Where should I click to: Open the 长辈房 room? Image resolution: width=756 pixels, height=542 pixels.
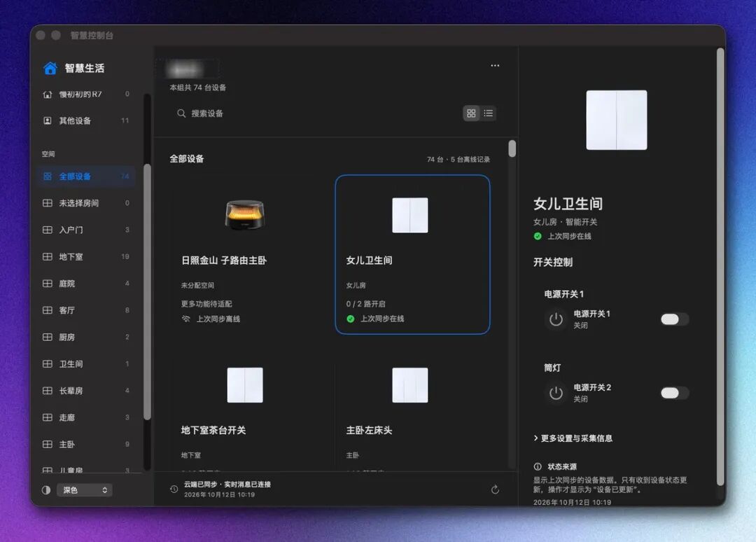click(x=87, y=391)
